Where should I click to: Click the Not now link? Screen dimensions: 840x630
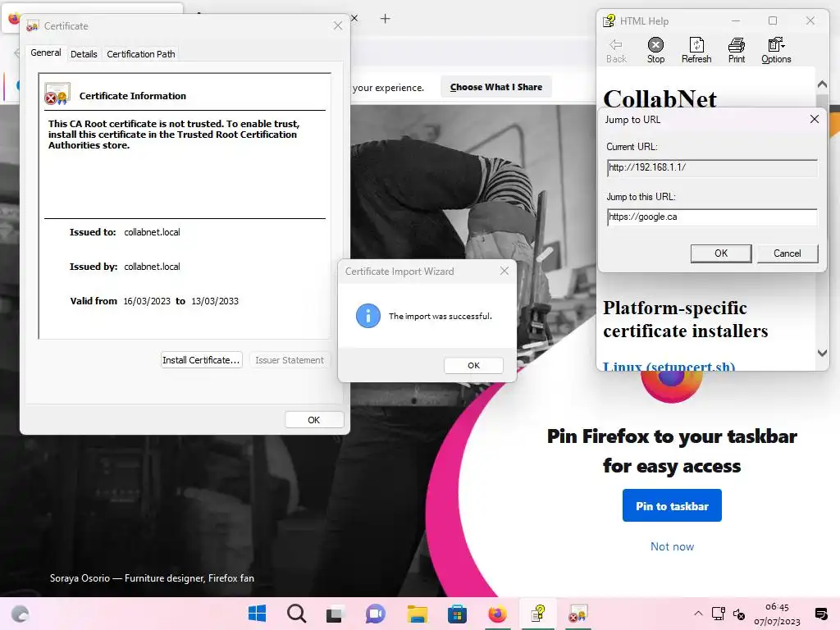pyautogui.click(x=672, y=546)
